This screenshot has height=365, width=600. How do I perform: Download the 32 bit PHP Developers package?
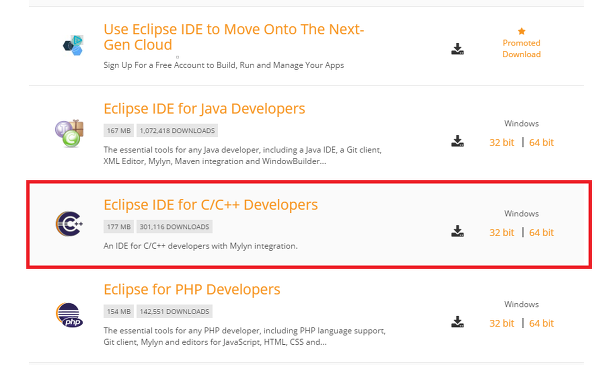(x=502, y=323)
